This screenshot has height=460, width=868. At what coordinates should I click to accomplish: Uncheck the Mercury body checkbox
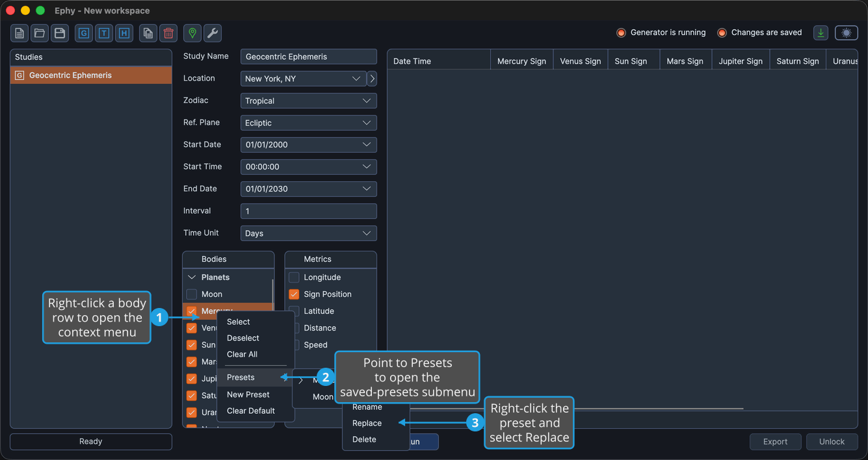click(192, 311)
